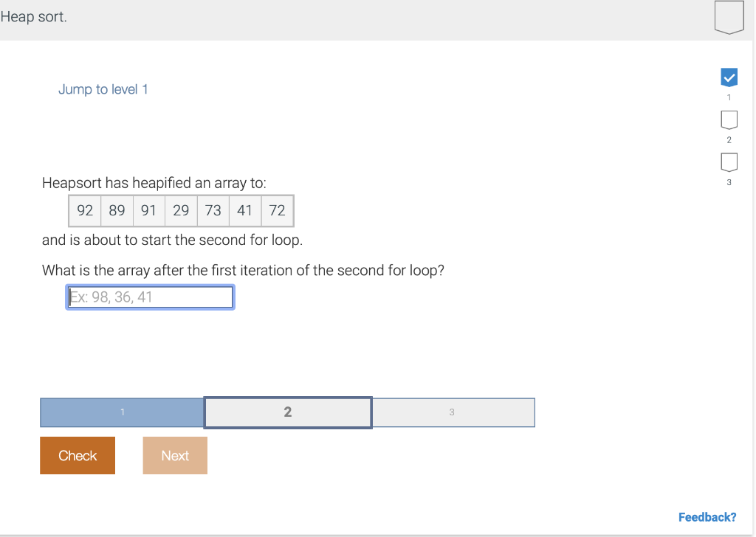Viewport: 756px width, 537px height.
Task: Click the large completion badge icon in header
Action: (729, 18)
